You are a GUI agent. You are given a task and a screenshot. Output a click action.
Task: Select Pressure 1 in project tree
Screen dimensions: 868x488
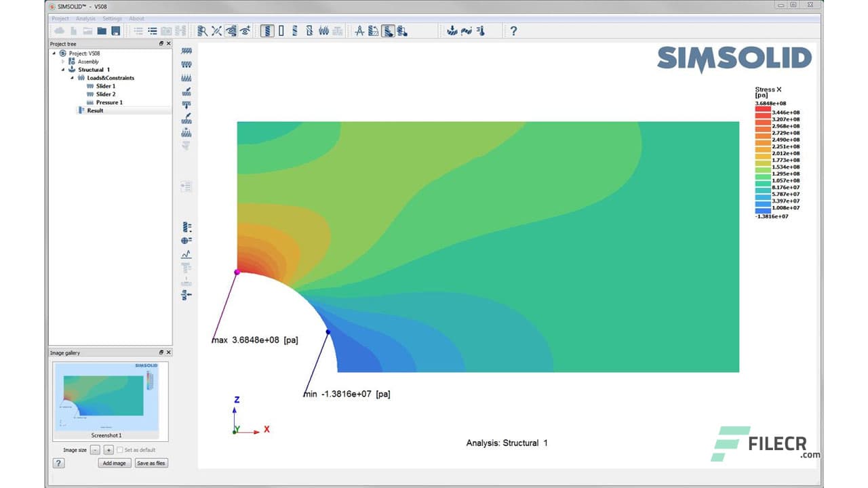(x=109, y=102)
